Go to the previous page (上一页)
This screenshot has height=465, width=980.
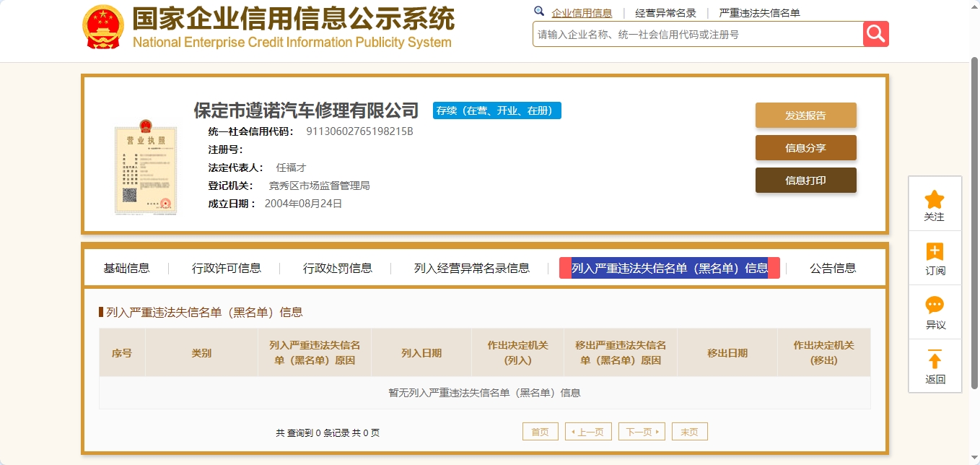tap(588, 432)
